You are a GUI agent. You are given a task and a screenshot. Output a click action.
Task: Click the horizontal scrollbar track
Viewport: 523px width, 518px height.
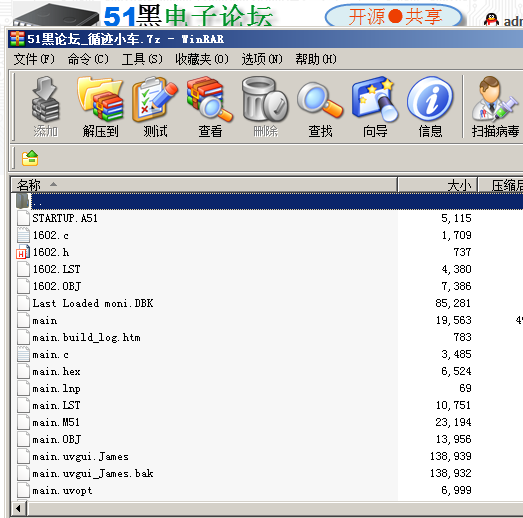[x=276, y=509]
